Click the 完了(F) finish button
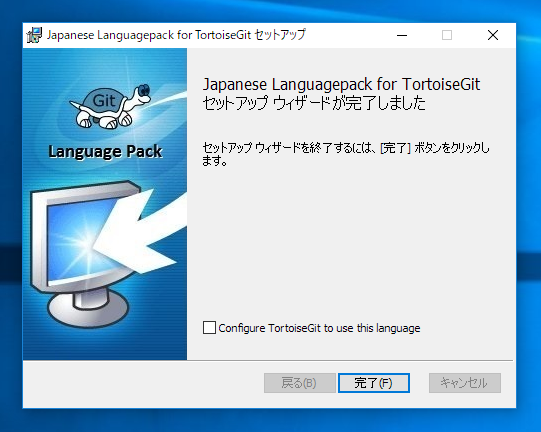The height and width of the screenshot is (432, 541). tap(374, 383)
